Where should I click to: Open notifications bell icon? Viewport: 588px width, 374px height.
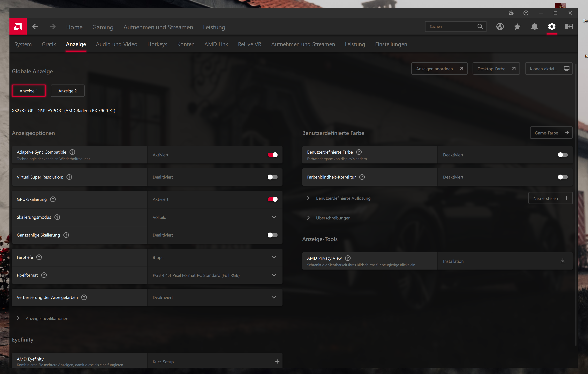click(x=534, y=26)
